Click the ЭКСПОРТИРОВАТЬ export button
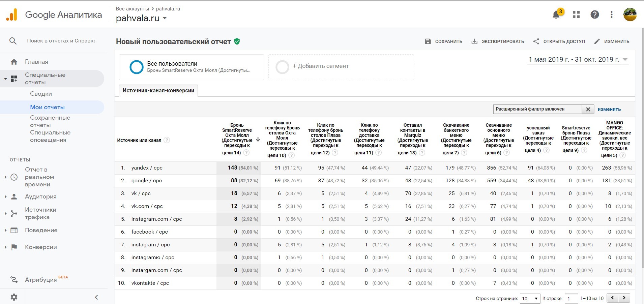 [x=498, y=41]
